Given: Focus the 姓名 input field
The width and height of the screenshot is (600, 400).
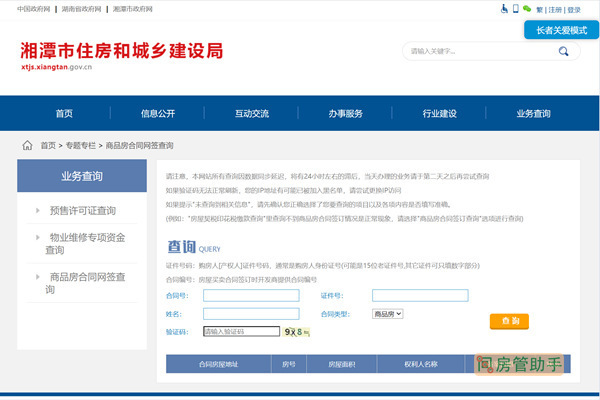Looking at the screenshot, I should 251,314.
